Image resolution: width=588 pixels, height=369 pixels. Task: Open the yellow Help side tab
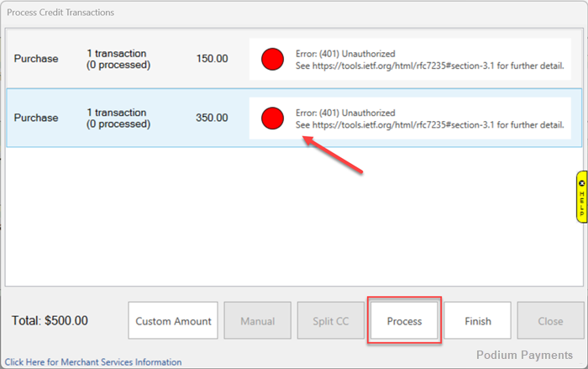pyautogui.click(x=581, y=197)
